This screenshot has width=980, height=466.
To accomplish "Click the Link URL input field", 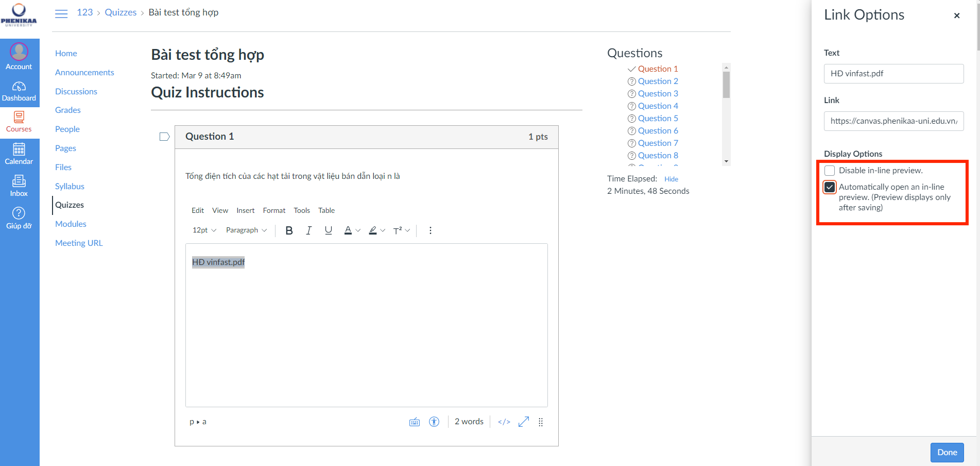I will (893, 121).
